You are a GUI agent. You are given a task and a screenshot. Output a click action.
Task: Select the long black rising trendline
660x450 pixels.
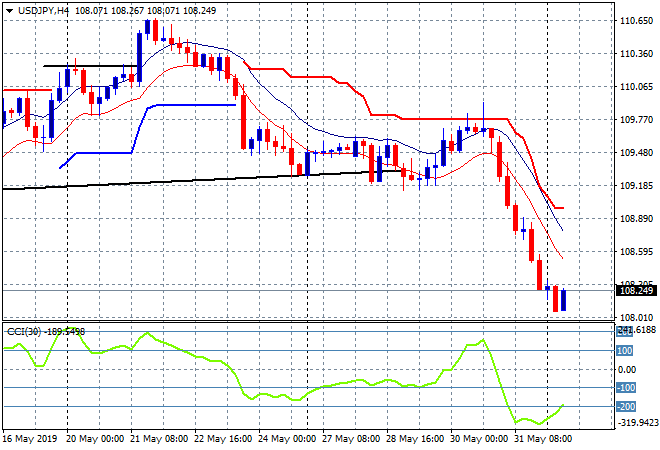pos(202,180)
